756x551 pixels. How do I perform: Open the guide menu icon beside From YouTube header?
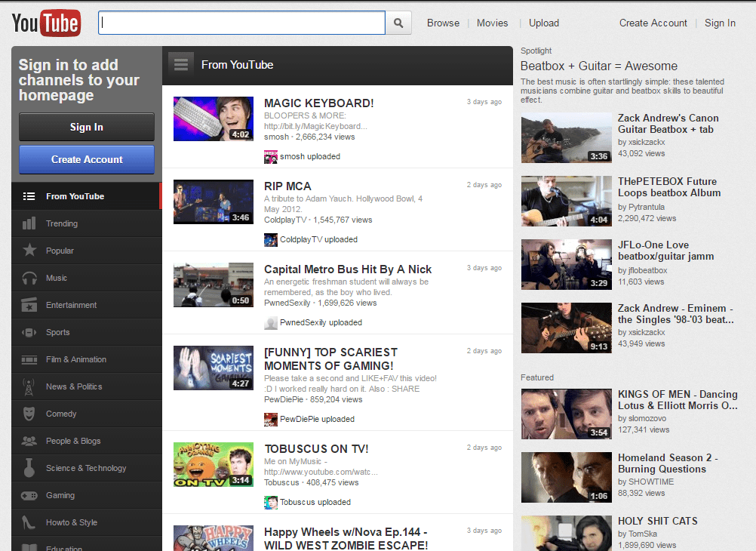[x=181, y=65]
